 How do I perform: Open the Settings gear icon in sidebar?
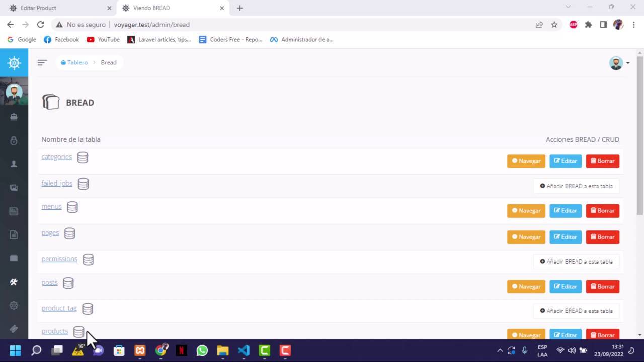[x=14, y=305]
